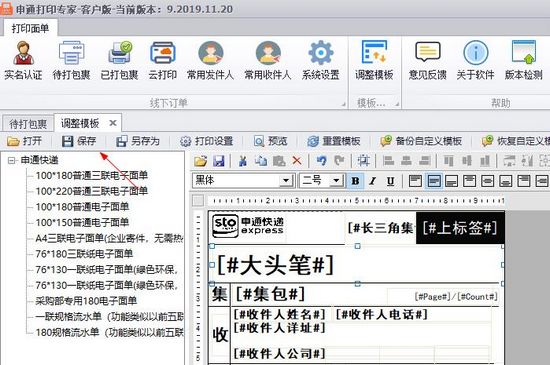Open 常用收件人 frequent recipients
Viewport: 550px width, 365px height.
[268, 60]
